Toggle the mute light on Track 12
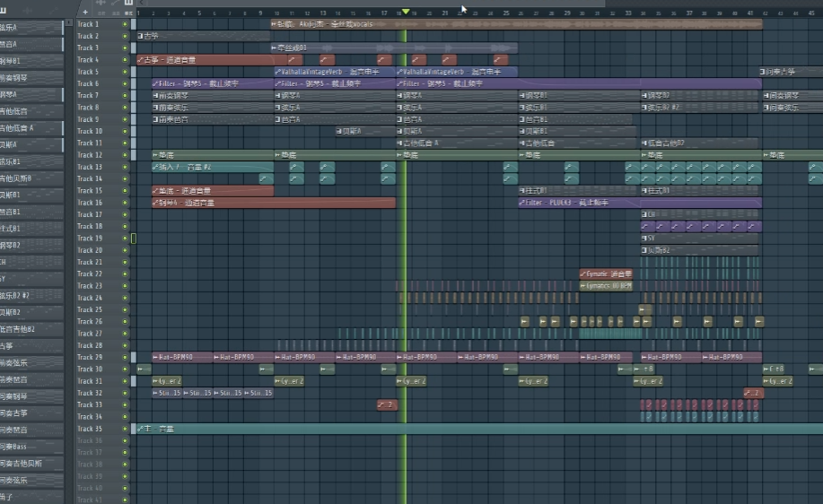 (125, 155)
